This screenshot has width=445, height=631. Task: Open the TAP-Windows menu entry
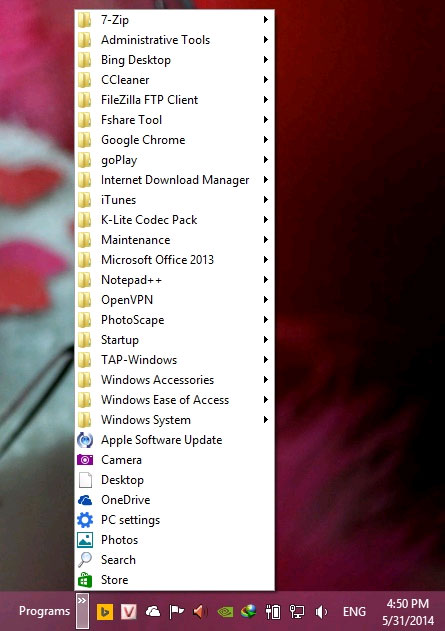[175, 360]
